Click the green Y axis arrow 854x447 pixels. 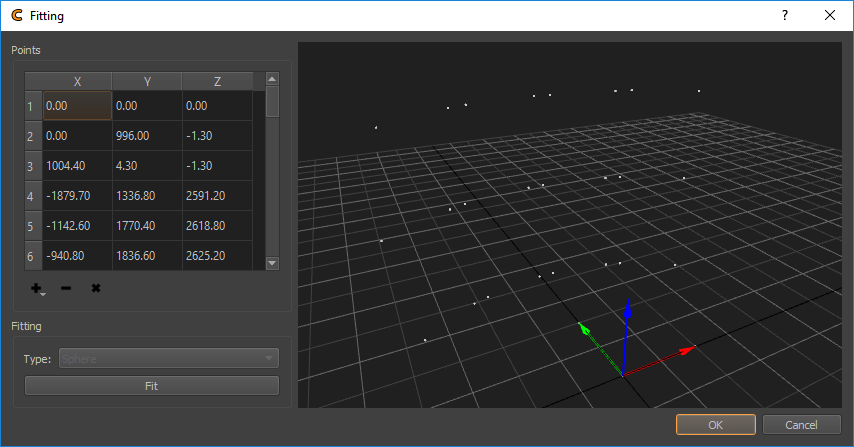tap(587, 330)
